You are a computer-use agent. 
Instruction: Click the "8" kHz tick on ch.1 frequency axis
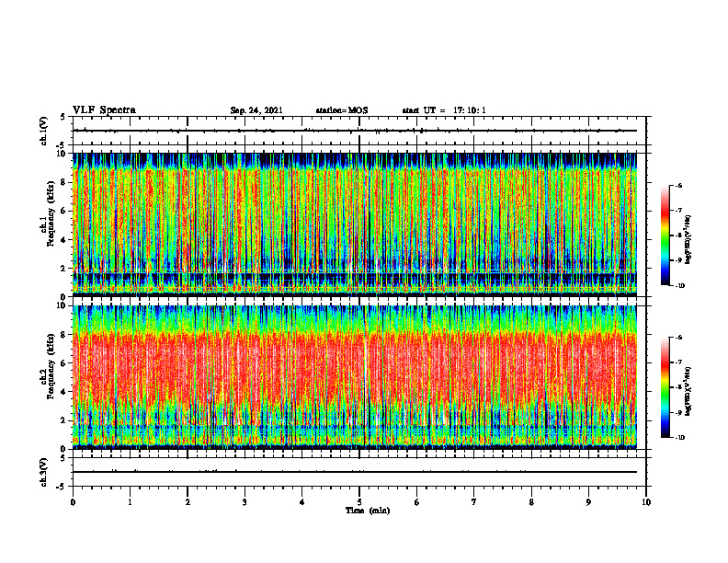[x=63, y=182]
